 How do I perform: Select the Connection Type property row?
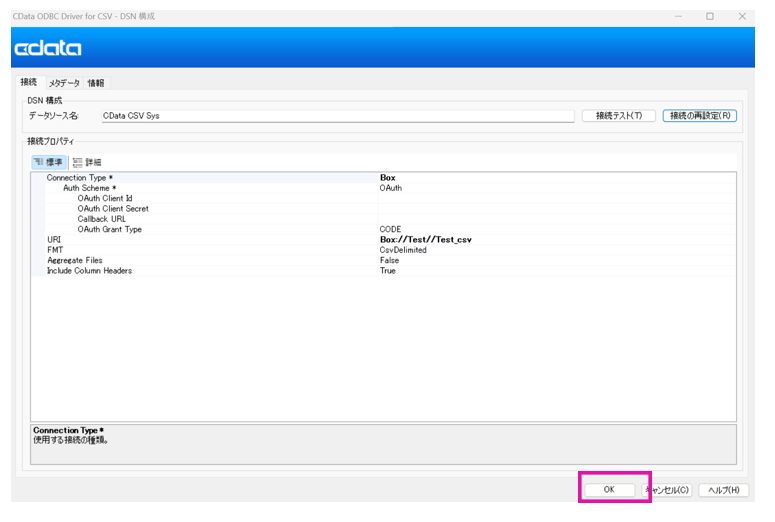click(x=383, y=177)
